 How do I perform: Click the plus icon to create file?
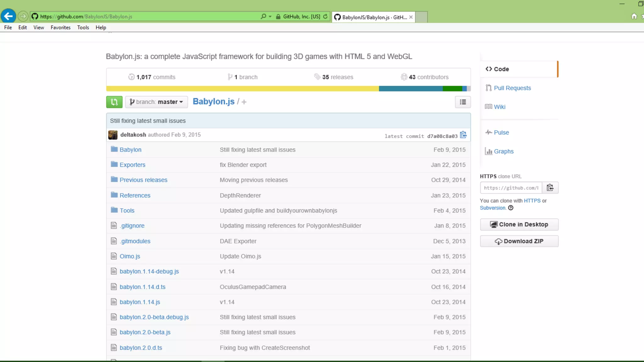point(244,102)
